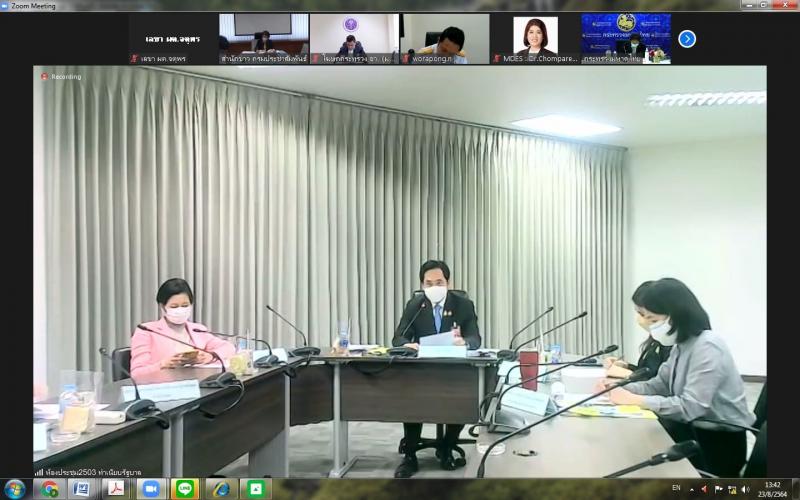This screenshot has height=500, width=800.
Task: Open the Windows Start menu
Action: tap(14, 489)
